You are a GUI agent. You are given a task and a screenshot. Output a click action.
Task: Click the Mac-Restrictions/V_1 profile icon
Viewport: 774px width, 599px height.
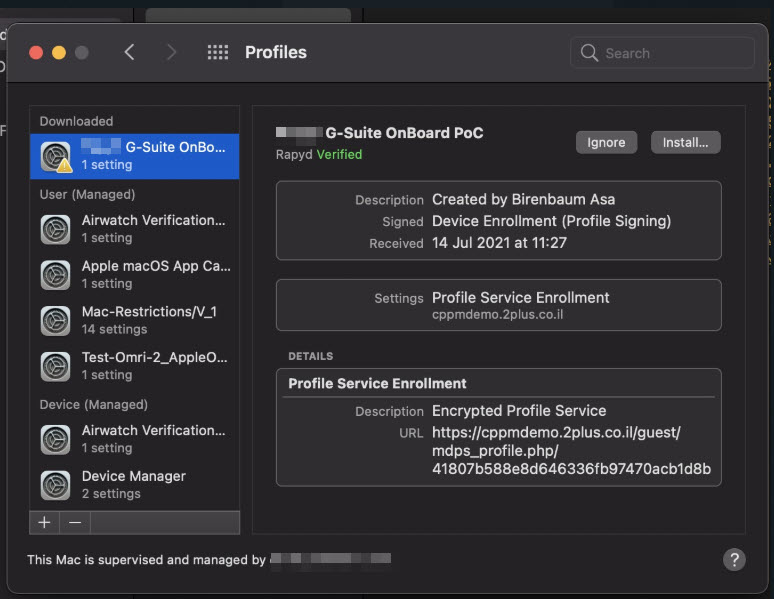[56, 320]
